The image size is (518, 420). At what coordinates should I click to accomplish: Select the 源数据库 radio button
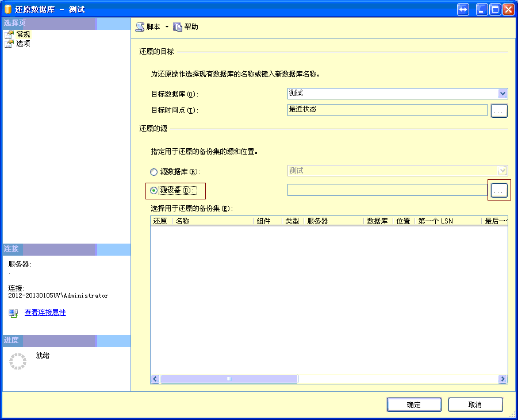154,171
